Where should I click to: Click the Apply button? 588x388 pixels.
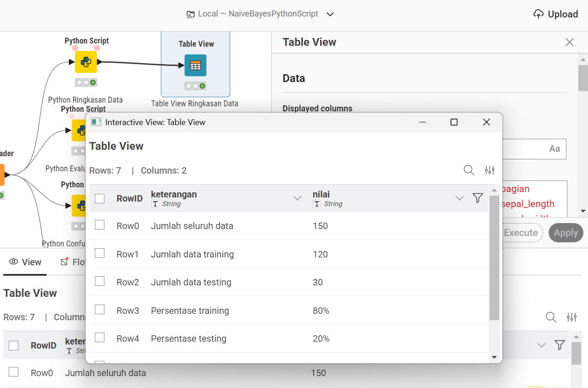[566, 233]
